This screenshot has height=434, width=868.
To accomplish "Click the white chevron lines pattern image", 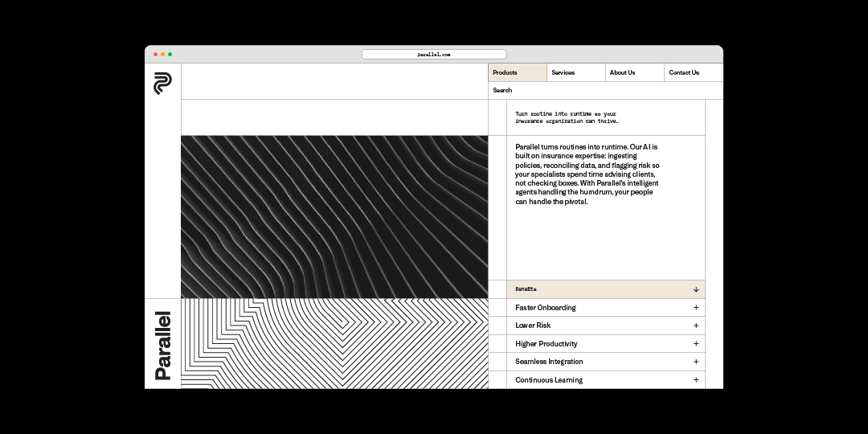I will pyautogui.click(x=334, y=344).
